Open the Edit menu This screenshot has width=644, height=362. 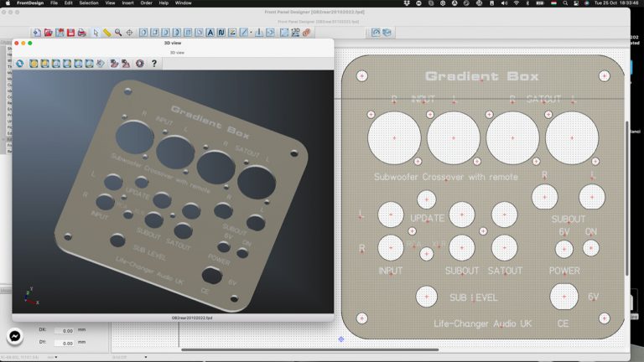tap(68, 3)
